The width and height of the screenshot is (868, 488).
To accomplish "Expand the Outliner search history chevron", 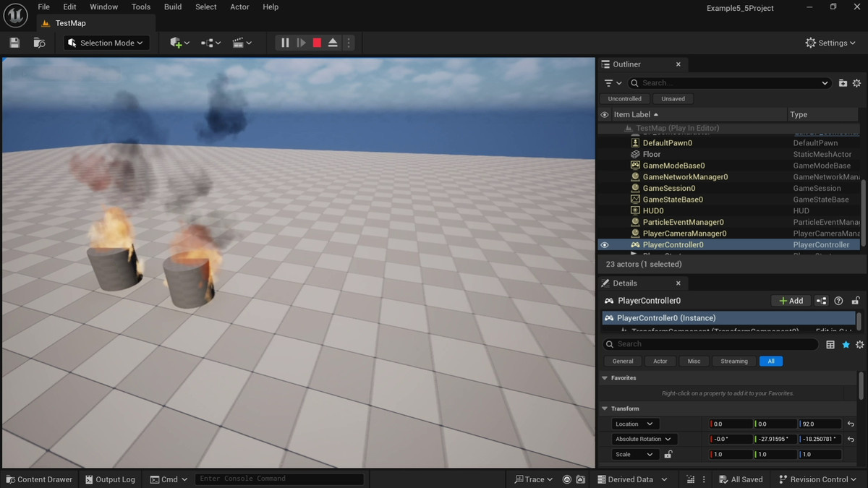I will coord(825,83).
